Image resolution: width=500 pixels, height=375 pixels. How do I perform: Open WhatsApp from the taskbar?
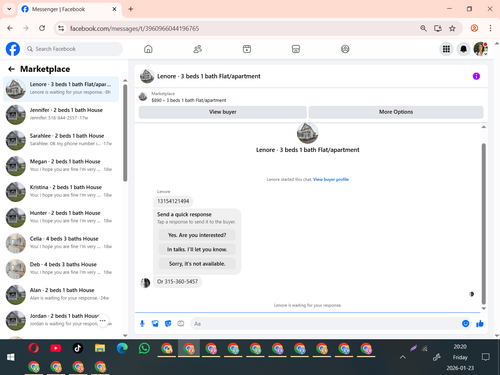(144, 348)
